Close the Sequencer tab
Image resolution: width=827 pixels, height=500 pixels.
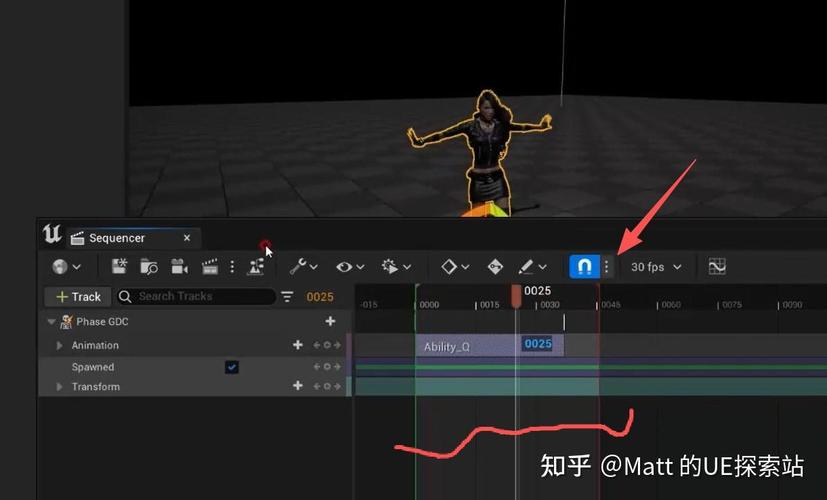(187, 238)
